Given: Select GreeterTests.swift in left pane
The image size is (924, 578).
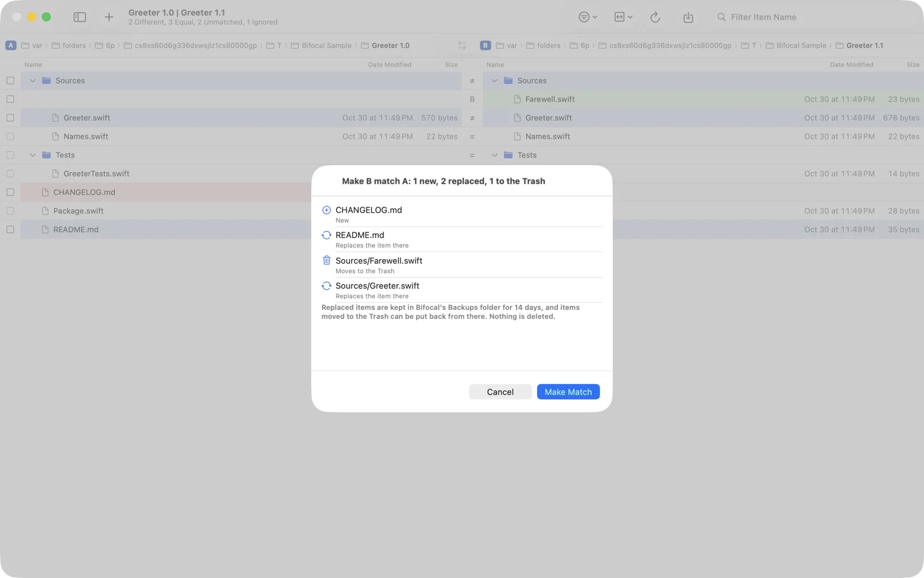Looking at the screenshot, I should coord(96,174).
